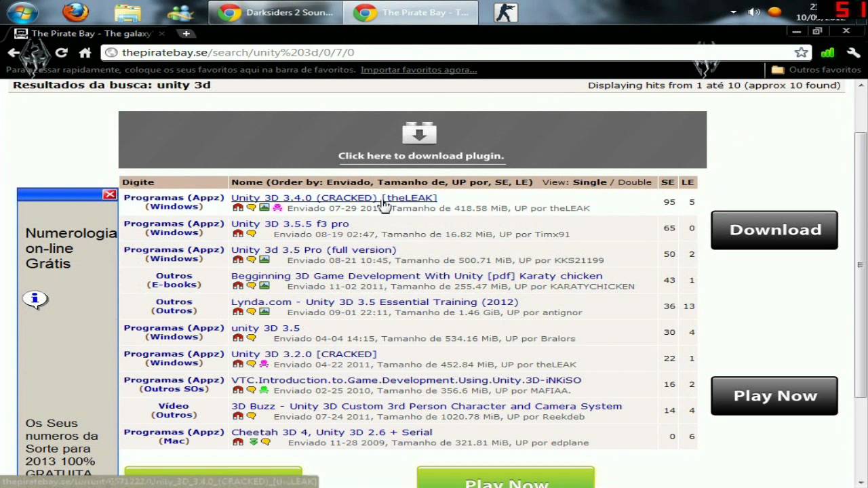
Task: Click the black Play Now button
Action: (774, 396)
